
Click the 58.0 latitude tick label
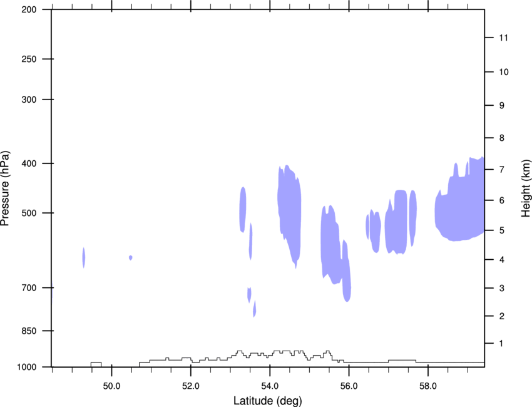pos(428,386)
